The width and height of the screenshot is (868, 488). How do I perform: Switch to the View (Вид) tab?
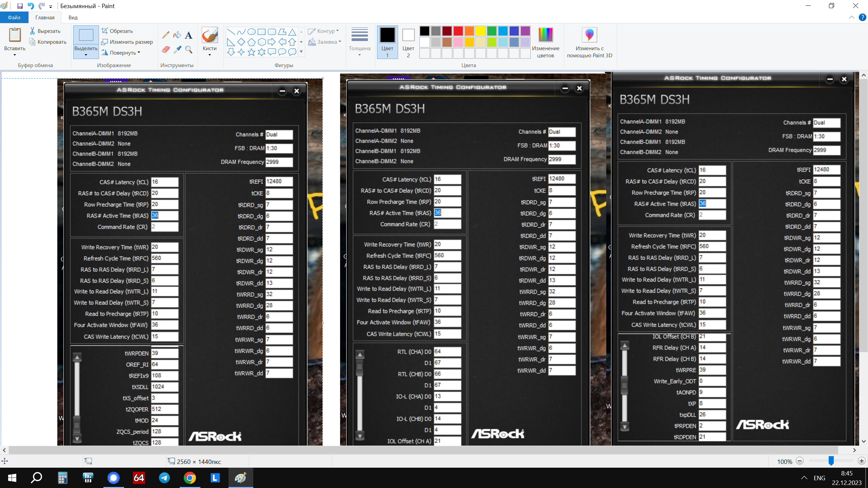73,17
